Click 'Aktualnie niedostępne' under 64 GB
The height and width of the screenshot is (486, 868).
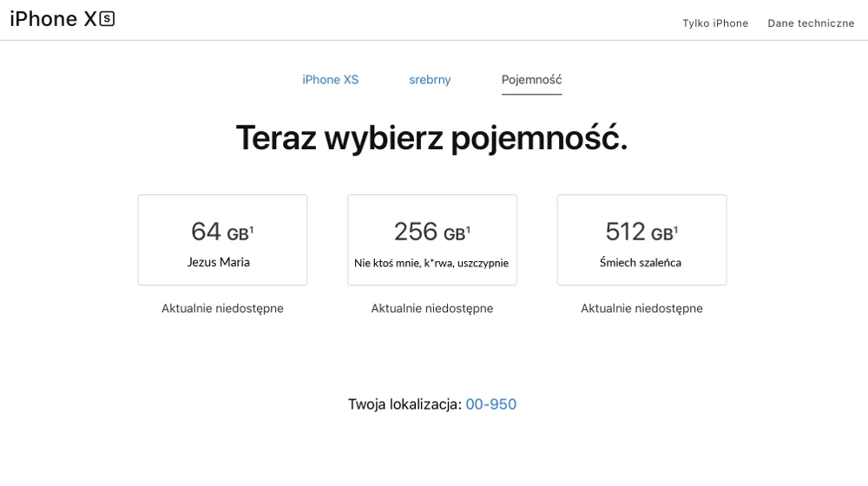[222, 308]
